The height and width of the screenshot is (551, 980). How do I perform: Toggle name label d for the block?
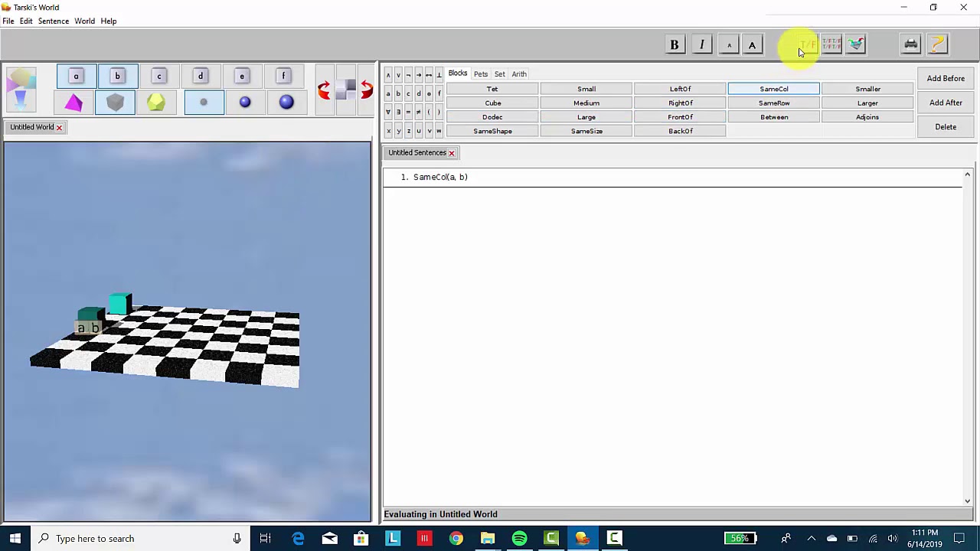click(201, 76)
